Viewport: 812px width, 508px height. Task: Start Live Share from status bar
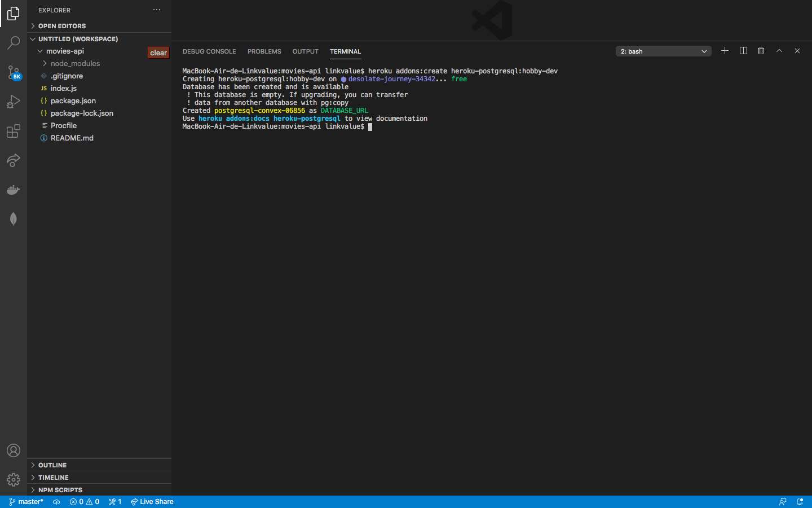(152, 502)
